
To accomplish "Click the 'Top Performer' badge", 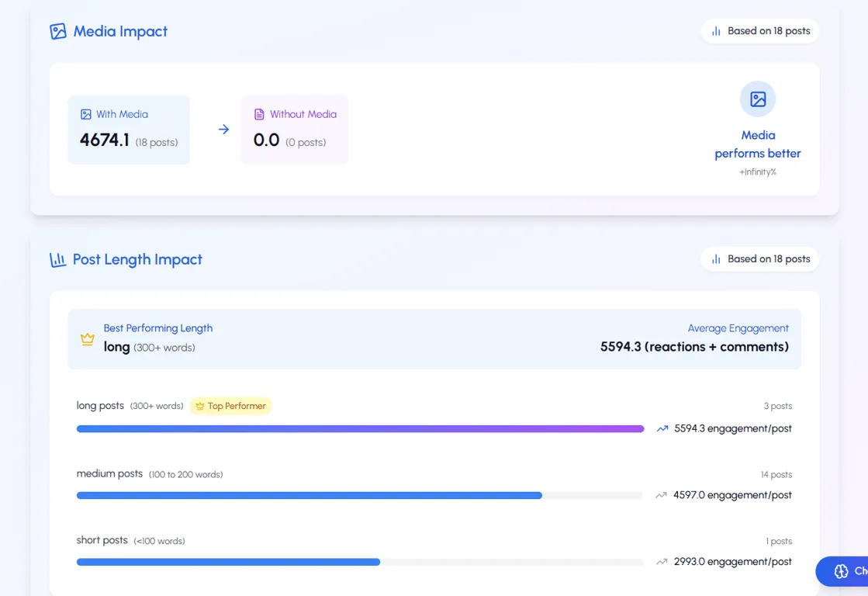I will (x=230, y=405).
